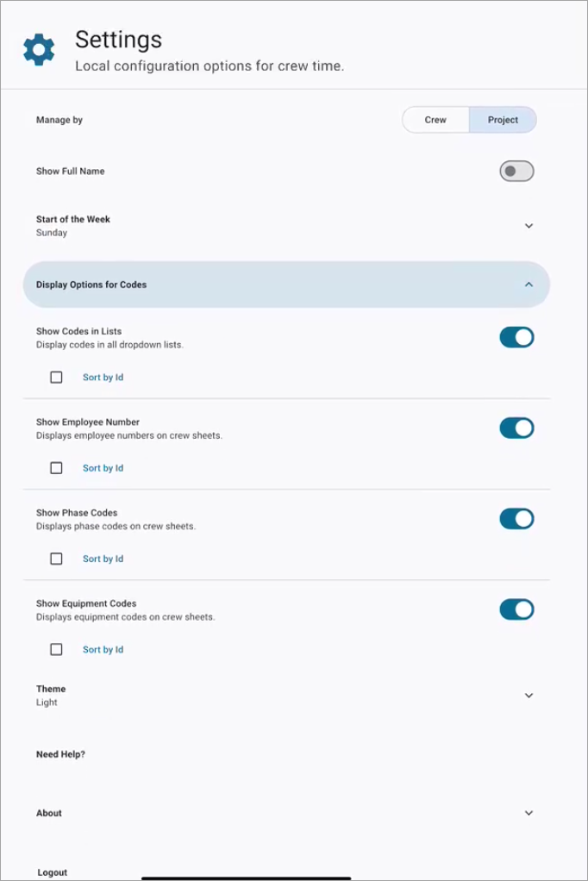Disable Show Phase Codes
The image size is (588, 881).
pyautogui.click(x=516, y=519)
